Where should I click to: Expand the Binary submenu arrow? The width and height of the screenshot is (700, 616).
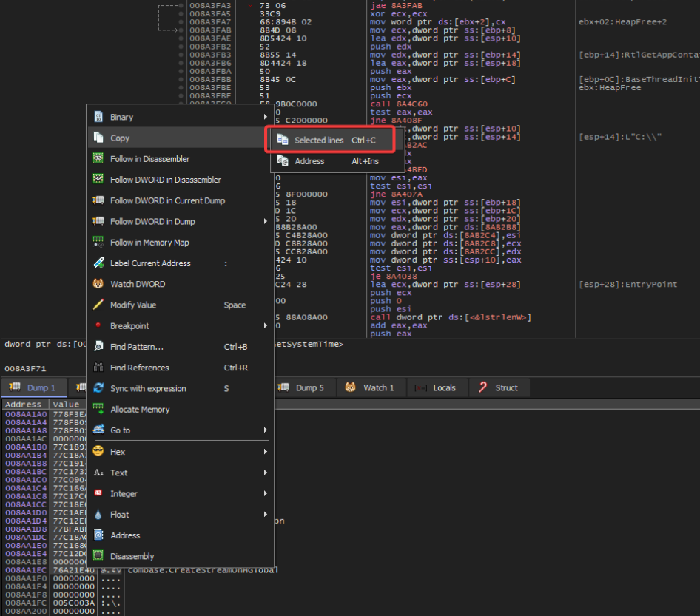pyautogui.click(x=264, y=117)
